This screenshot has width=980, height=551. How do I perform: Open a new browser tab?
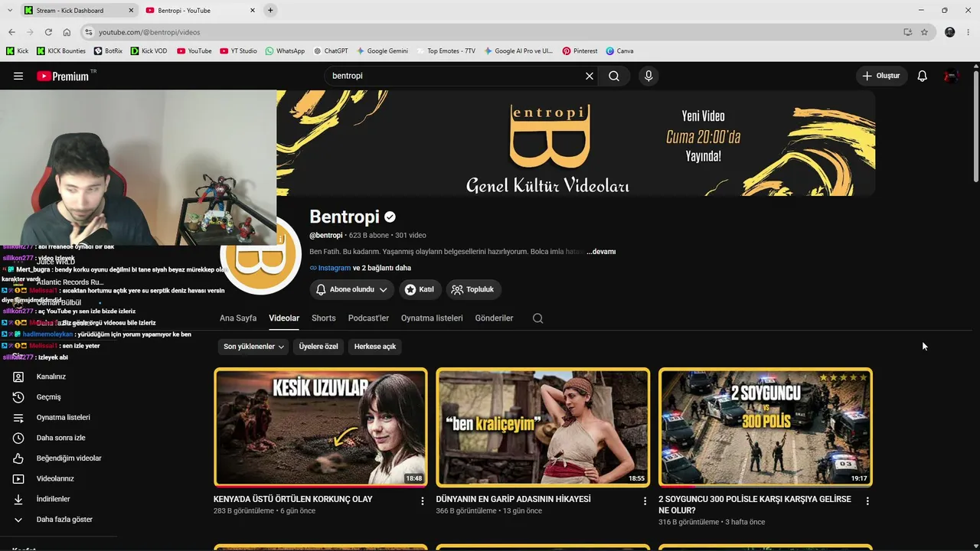(x=270, y=11)
